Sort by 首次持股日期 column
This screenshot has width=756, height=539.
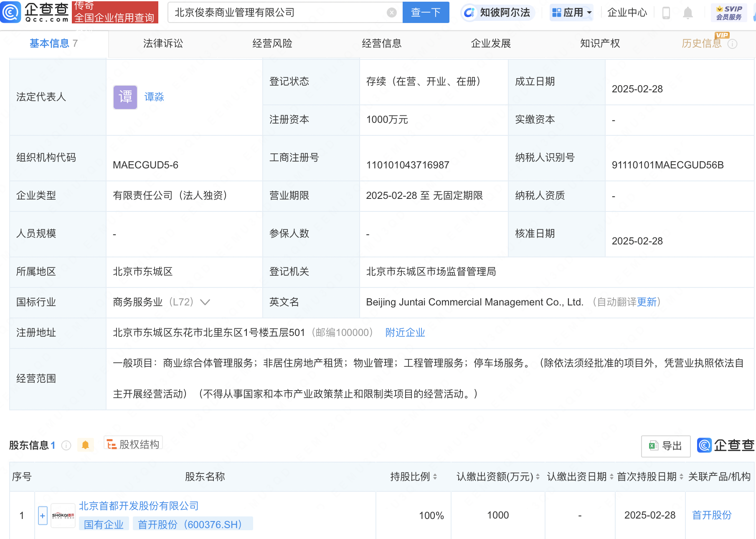point(681,477)
